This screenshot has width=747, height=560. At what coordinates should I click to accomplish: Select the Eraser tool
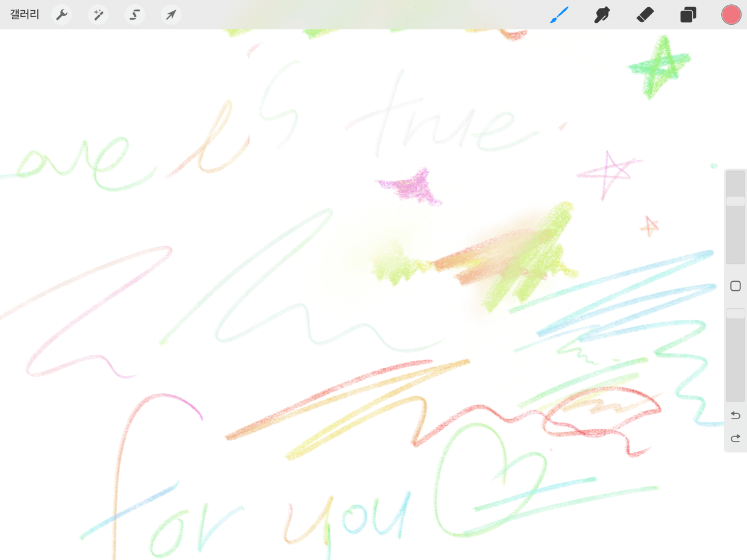645,14
